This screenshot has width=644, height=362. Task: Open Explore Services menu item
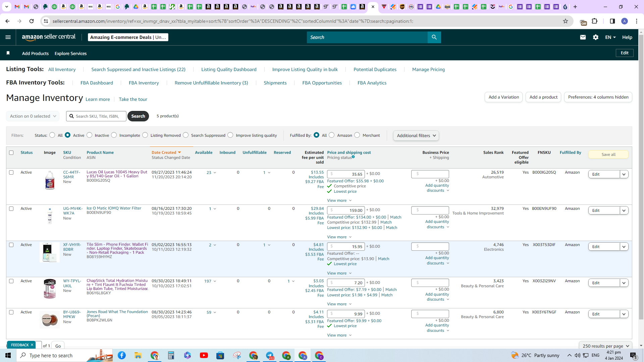click(x=70, y=53)
